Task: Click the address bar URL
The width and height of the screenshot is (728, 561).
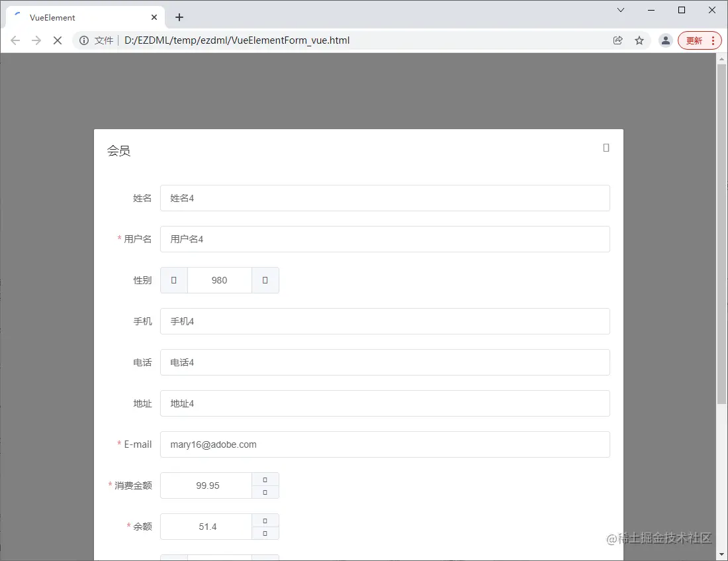Action: point(237,40)
